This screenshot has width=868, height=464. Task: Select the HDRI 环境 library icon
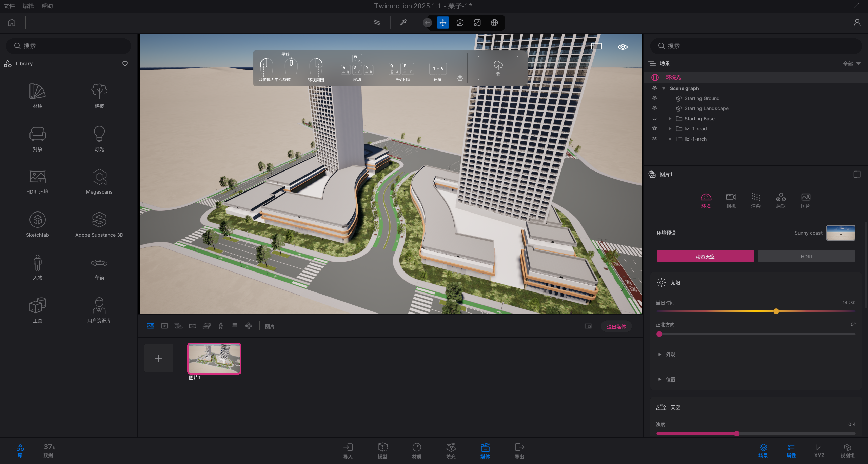click(x=37, y=182)
